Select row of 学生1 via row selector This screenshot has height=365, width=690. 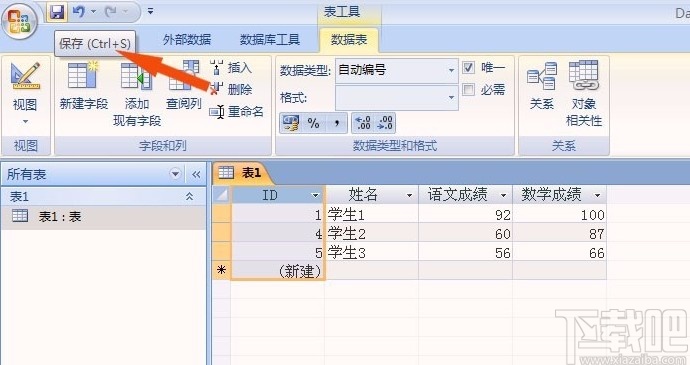point(222,214)
